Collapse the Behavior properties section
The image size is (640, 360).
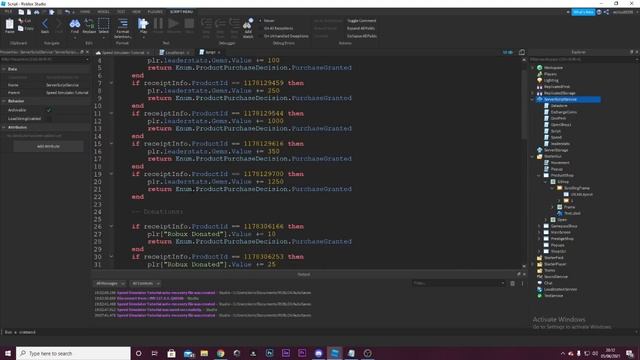pyautogui.click(x=4, y=101)
